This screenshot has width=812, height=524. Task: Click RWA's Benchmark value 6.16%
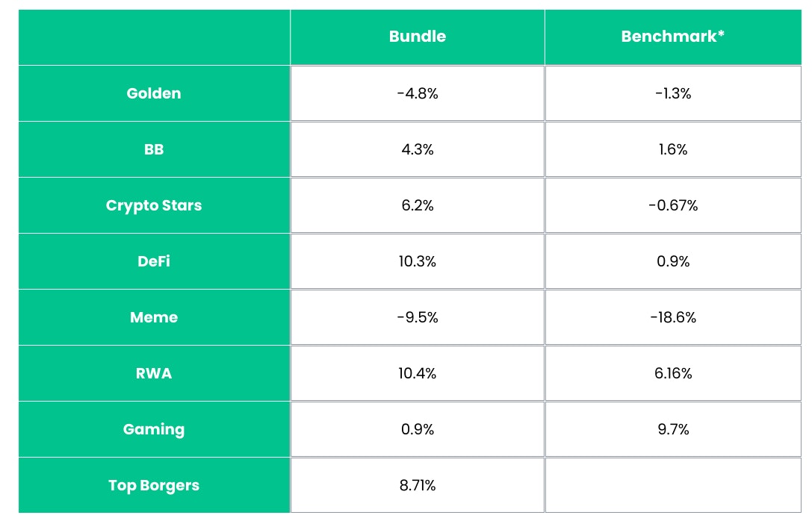[x=672, y=373]
